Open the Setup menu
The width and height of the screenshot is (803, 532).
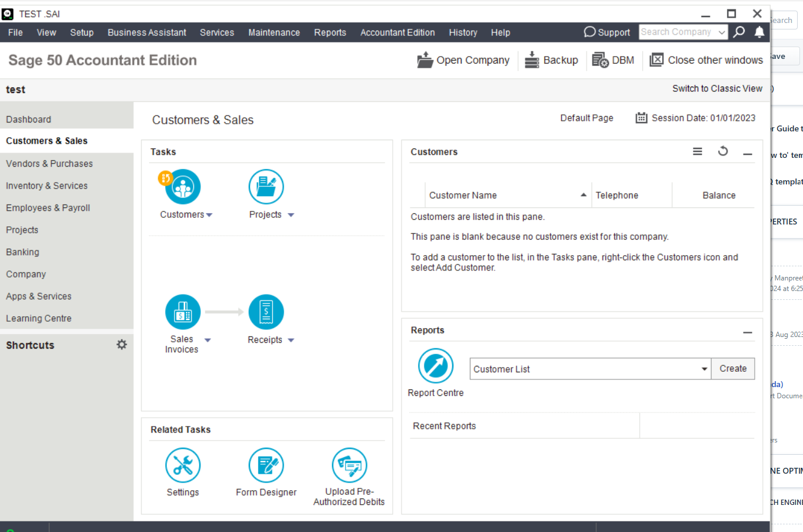click(x=82, y=32)
